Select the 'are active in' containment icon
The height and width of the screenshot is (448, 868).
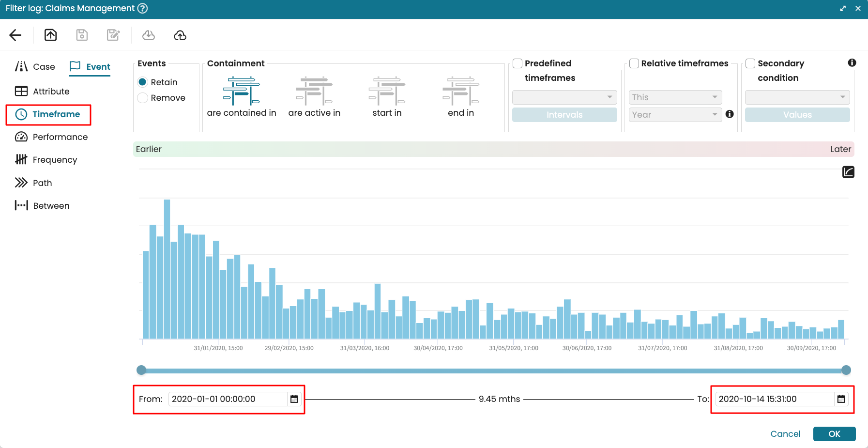(x=314, y=91)
